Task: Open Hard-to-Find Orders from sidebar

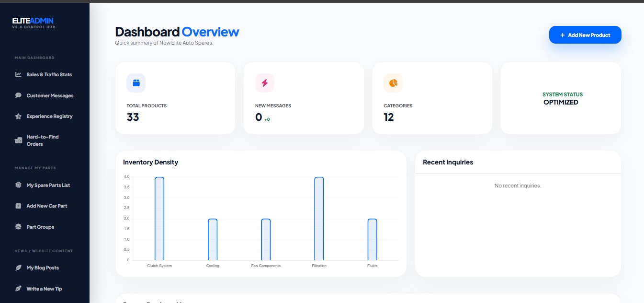Action: pos(43,140)
